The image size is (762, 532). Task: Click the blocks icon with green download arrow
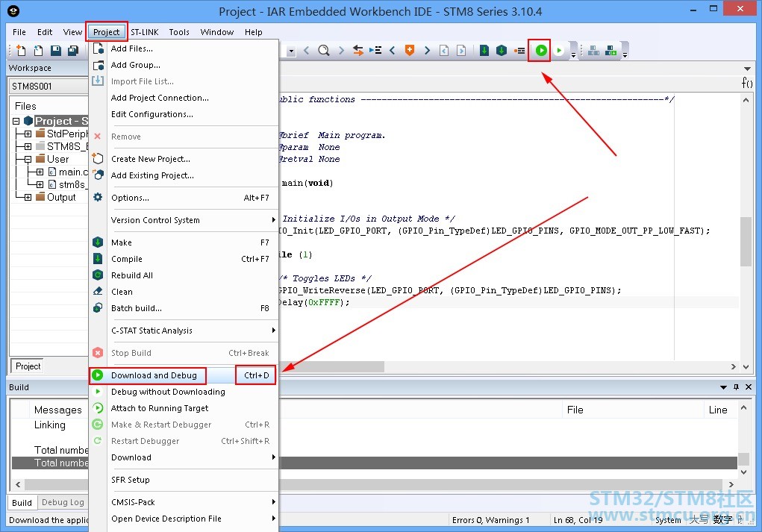tap(610, 51)
